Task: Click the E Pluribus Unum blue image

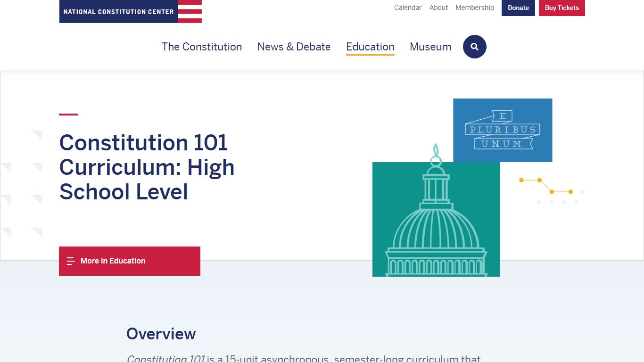Action: [503, 130]
